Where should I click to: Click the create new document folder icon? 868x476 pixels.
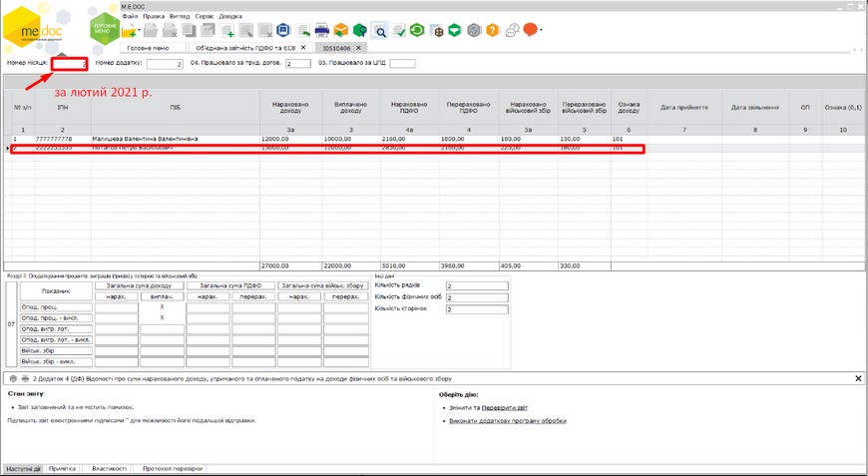(x=130, y=32)
